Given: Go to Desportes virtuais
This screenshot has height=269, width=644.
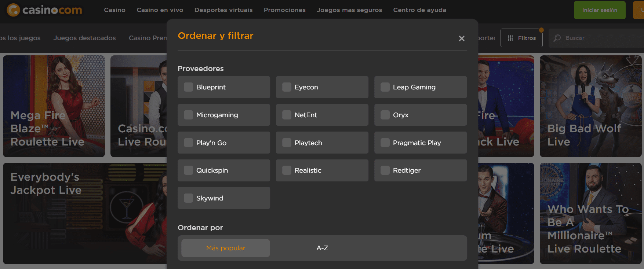Looking at the screenshot, I should tap(223, 10).
